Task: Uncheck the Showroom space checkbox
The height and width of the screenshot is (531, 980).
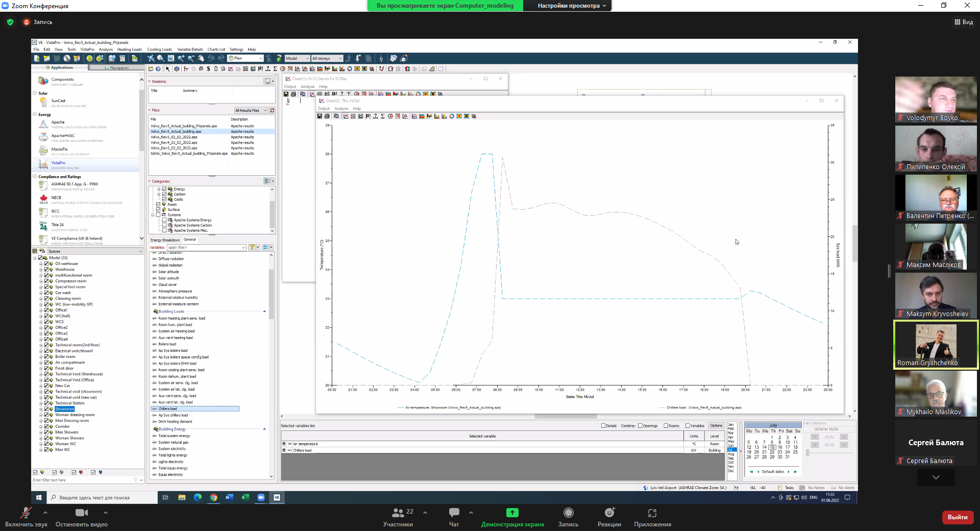Action: pos(46,409)
